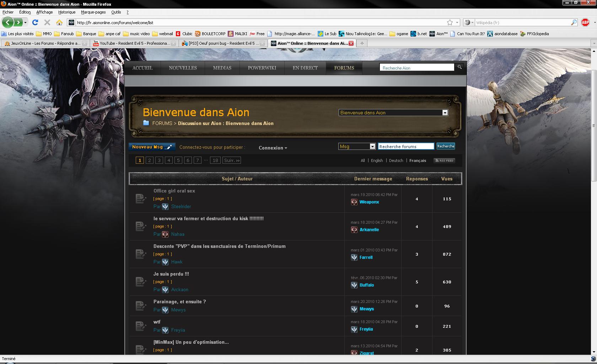The image size is (597, 364).
Task: Open the URL bar history dropdown arrow
Action: coord(457,22)
